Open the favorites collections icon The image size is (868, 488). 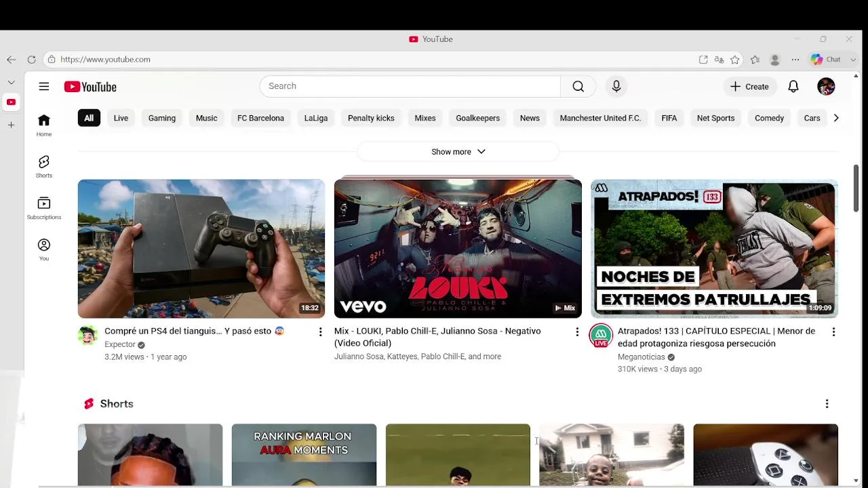(x=755, y=60)
